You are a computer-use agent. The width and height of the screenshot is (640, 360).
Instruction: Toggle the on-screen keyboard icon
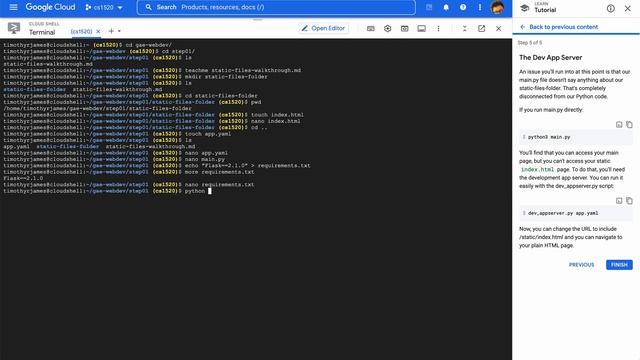(371, 29)
